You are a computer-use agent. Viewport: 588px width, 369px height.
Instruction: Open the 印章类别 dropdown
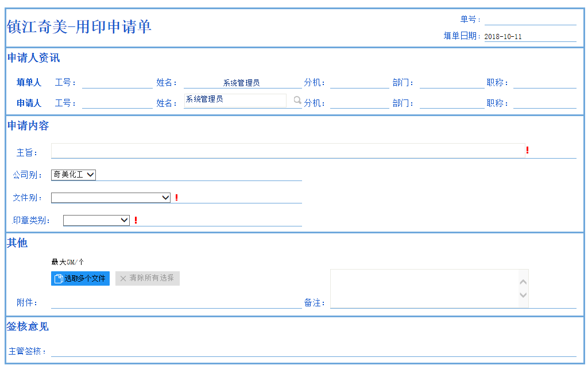[x=96, y=220]
